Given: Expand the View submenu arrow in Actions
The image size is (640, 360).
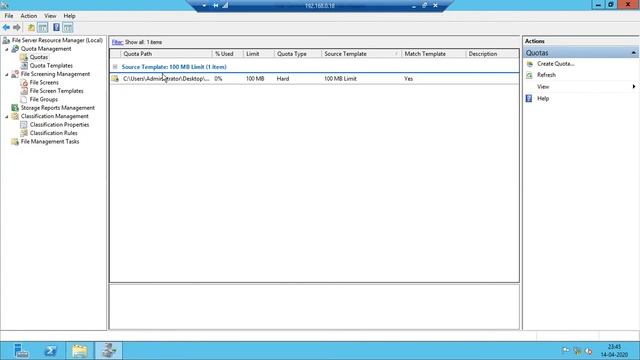Looking at the screenshot, I should click(633, 87).
